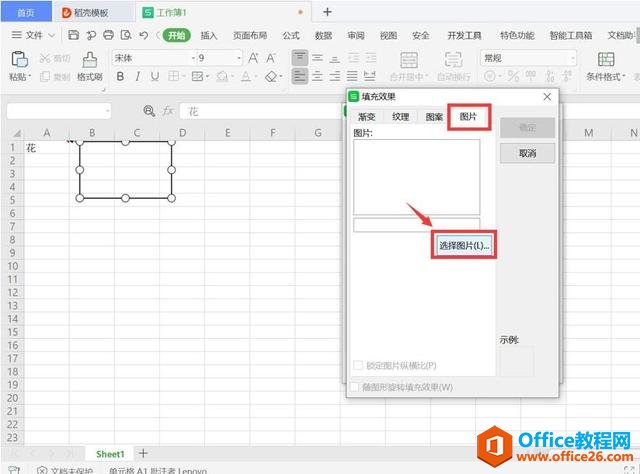Open a new document tab with plus
Viewport: 640px width, 474px height.
point(327,12)
